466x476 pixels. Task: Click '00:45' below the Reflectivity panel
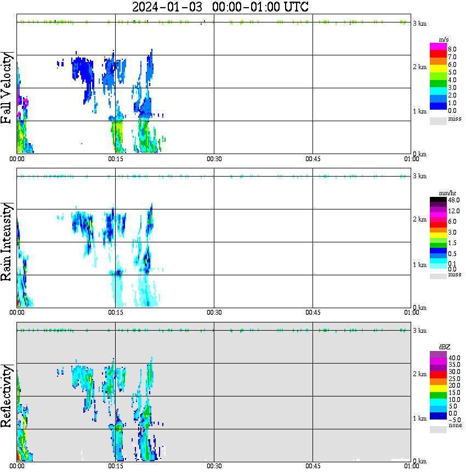point(313,466)
